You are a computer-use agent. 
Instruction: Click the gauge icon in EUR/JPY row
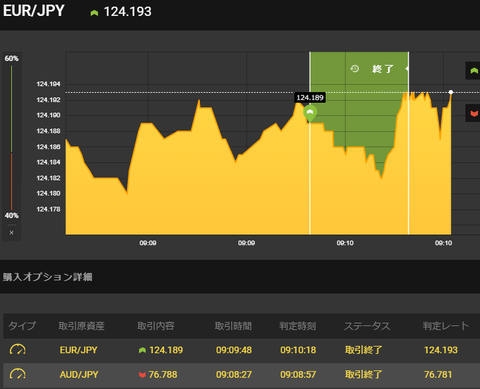click(18, 350)
